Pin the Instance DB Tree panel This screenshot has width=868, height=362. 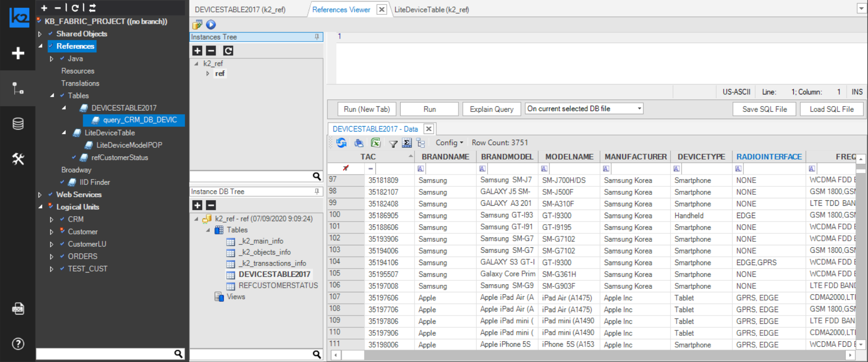coord(317,191)
